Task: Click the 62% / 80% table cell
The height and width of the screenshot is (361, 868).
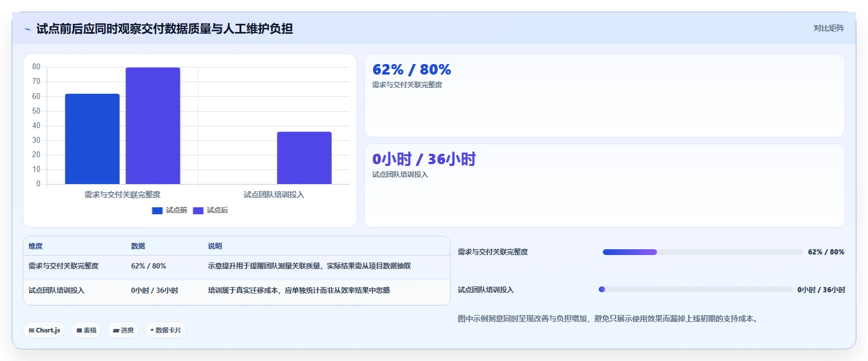Action: [149, 266]
